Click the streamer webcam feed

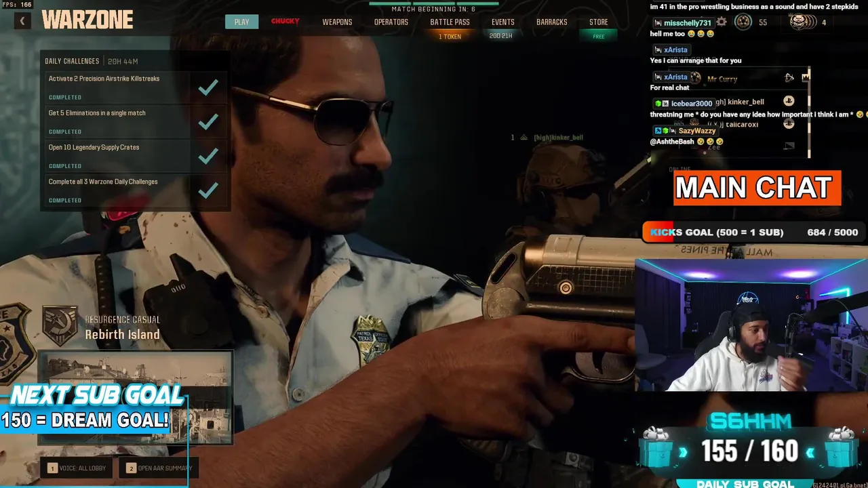[x=751, y=325]
